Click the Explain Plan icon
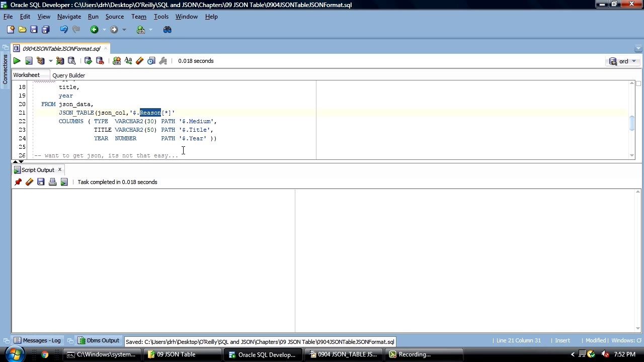644x362 pixels. [x=41, y=61]
